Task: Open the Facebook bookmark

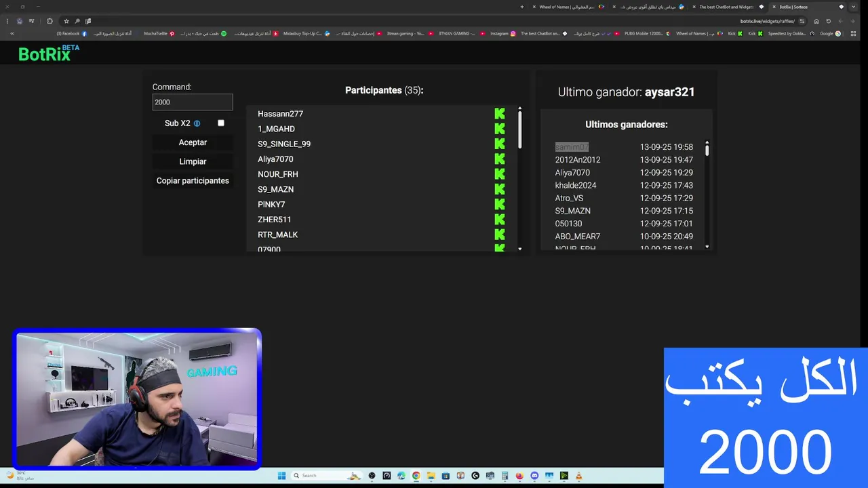Action: 72,33
